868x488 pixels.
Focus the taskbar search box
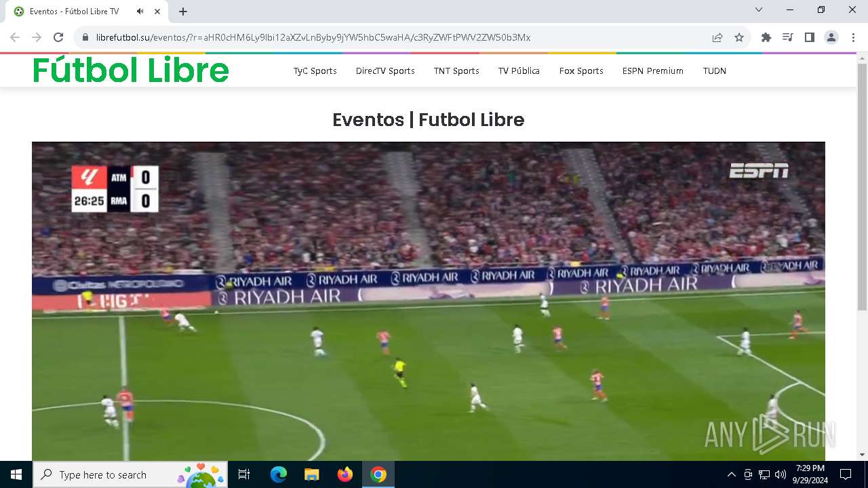(130, 474)
